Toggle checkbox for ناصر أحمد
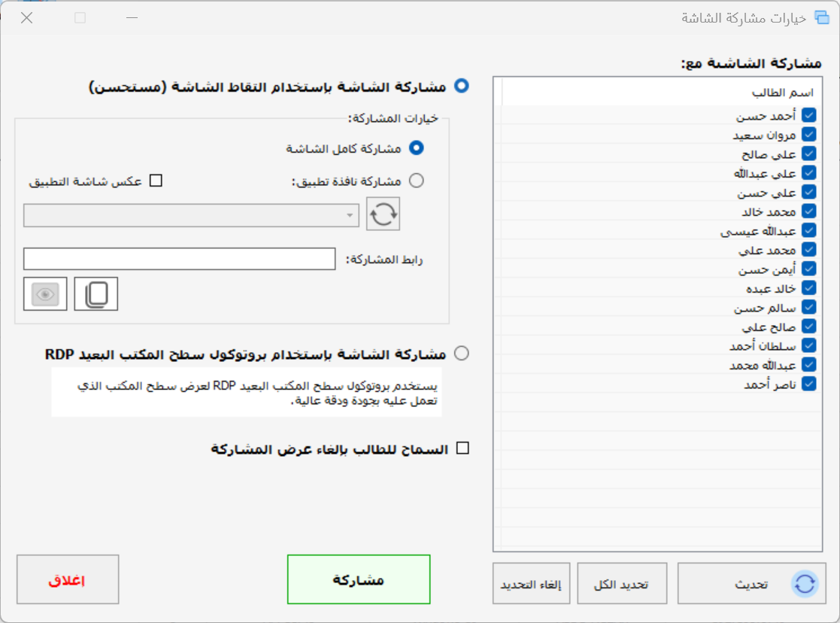840x623 pixels. coord(809,384)
